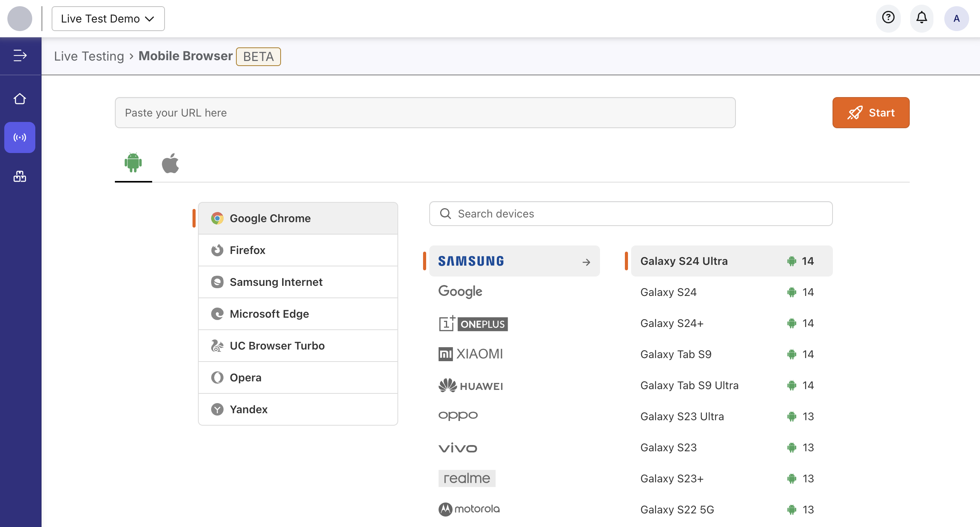Switch to the Android platform tab
Image resolution: width=980 pixels, height=527 pixels.
coord(133,163)
